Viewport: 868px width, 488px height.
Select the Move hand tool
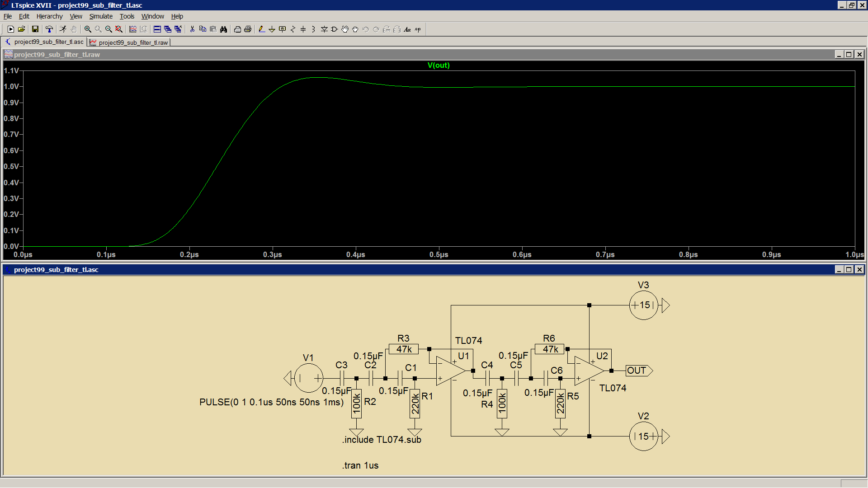pos(345,29)
